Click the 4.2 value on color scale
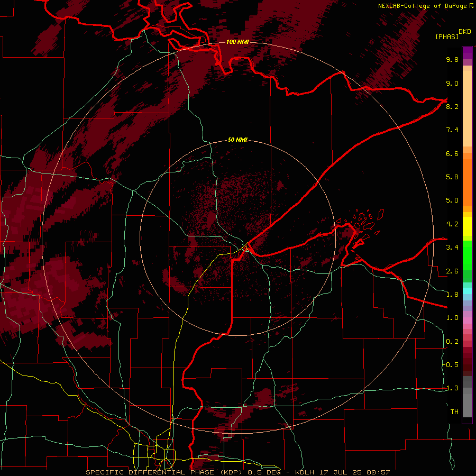 tap(452, 224)
